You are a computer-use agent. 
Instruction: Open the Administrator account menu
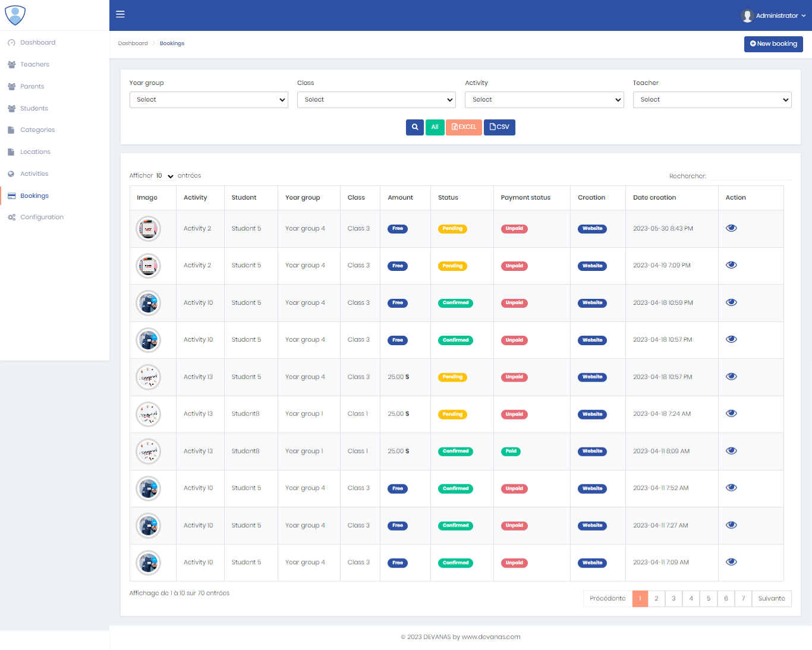tap(773, 15)
